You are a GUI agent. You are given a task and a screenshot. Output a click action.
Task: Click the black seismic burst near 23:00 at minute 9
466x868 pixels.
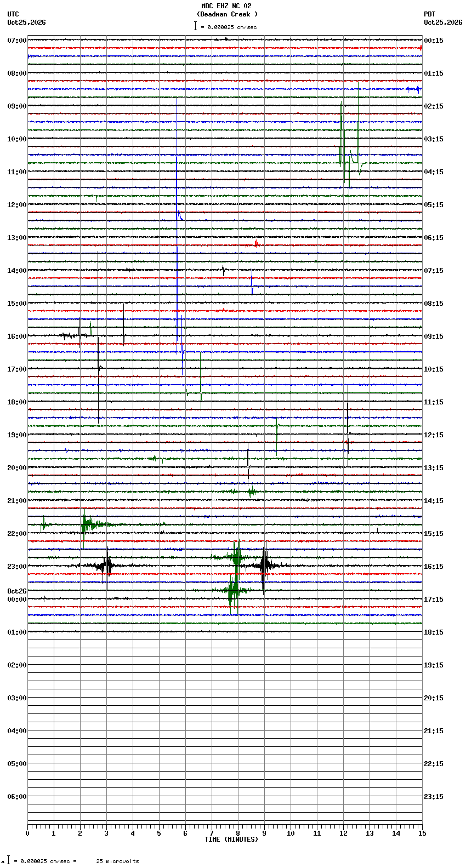(x=265, y=566)
